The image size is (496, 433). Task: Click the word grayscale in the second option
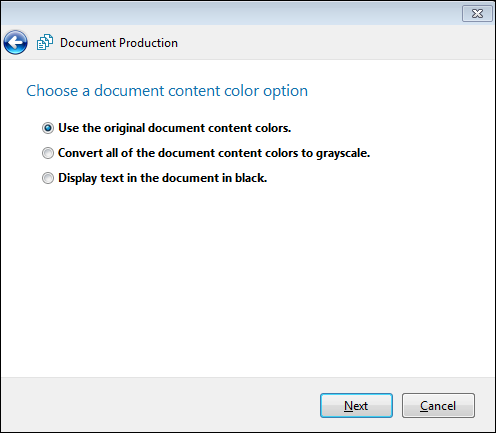coord(343,153)
